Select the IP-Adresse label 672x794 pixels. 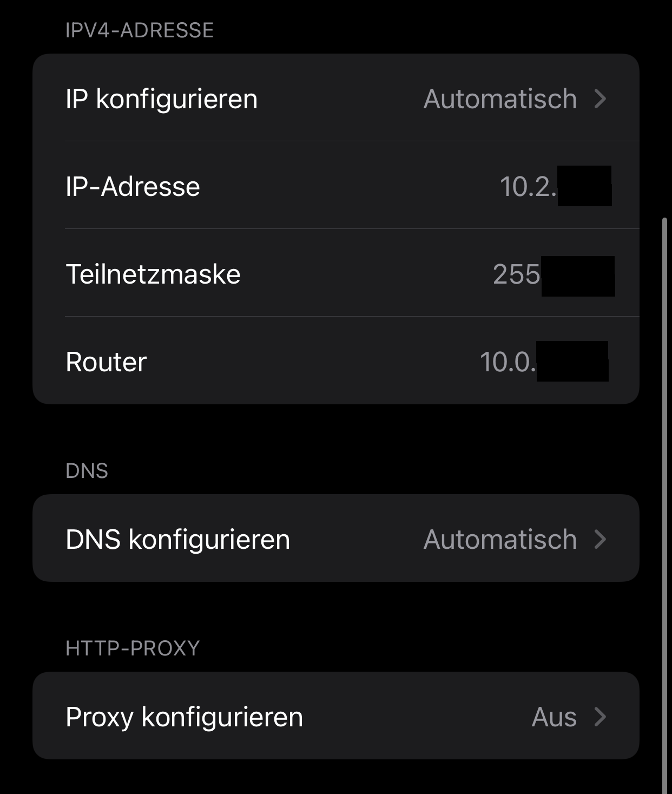coord(133,187)
